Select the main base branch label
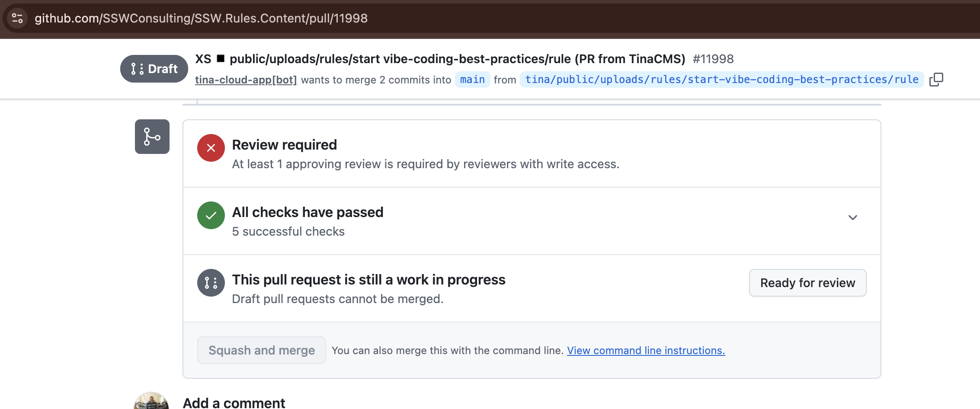 (472, 80)
